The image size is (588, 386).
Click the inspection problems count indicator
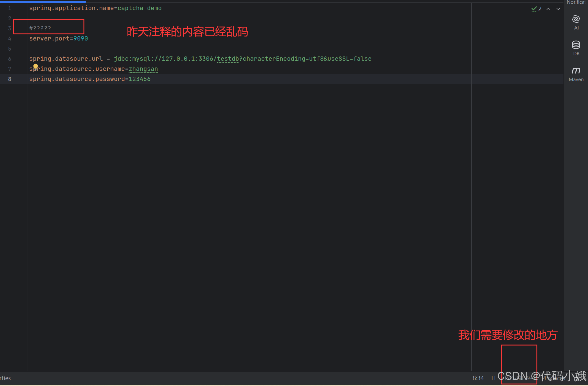pos(536,9)
